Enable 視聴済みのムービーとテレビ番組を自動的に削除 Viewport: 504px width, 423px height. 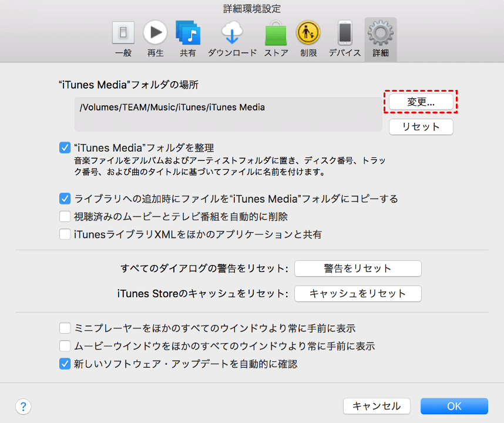tap(65, 217)
